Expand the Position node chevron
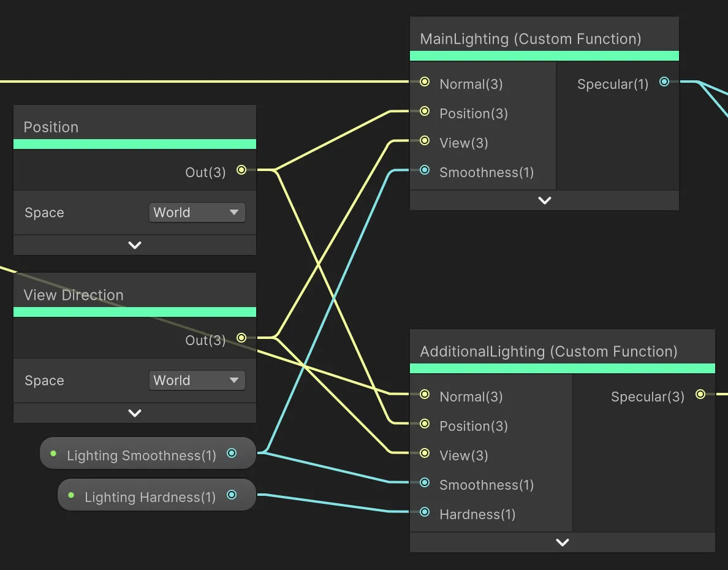This screenshot has height=570, width=728. (135, 245)
